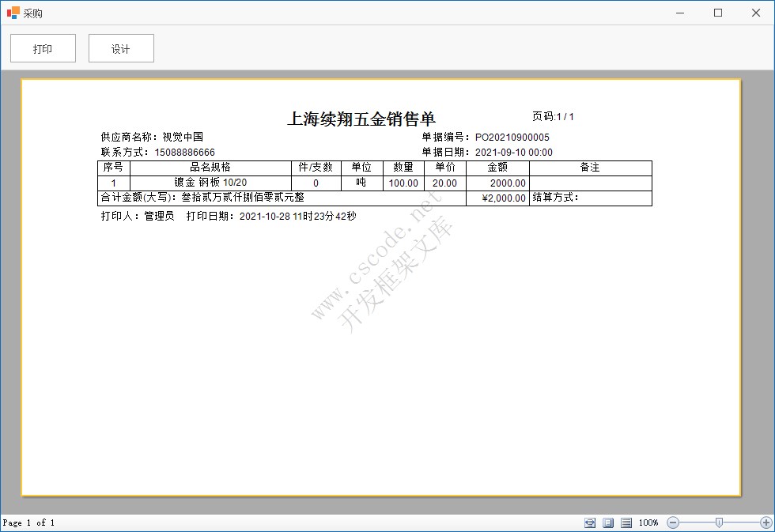The width and height of the screenshot is (775, 532).
Task: Click the page number 页码:1 / 1
Action: click(x=553, y=116)
